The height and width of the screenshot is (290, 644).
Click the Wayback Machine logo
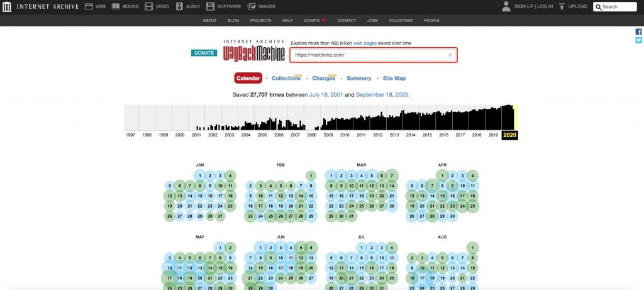[x=254, y=51]
